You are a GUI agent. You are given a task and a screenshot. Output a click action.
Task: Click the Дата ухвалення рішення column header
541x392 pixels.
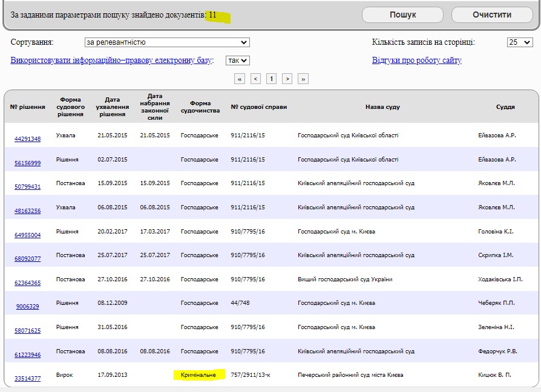[113, 107]
